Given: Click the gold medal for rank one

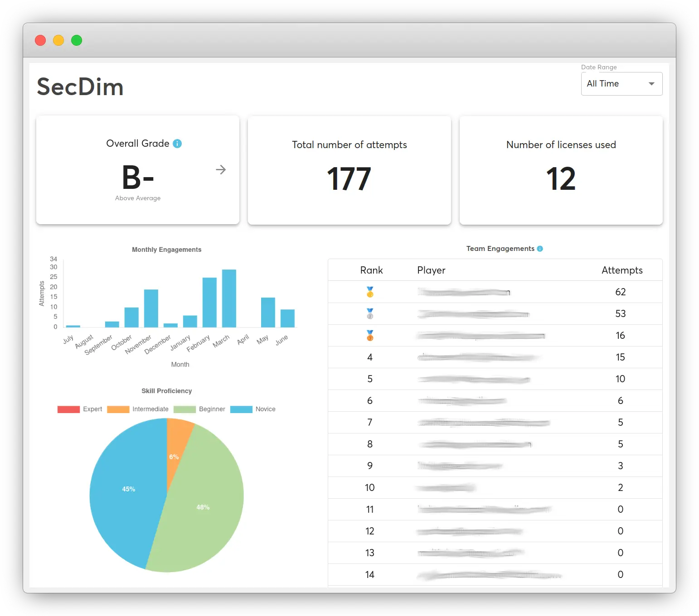Looking at the screenshot, I should pos(370,293).
